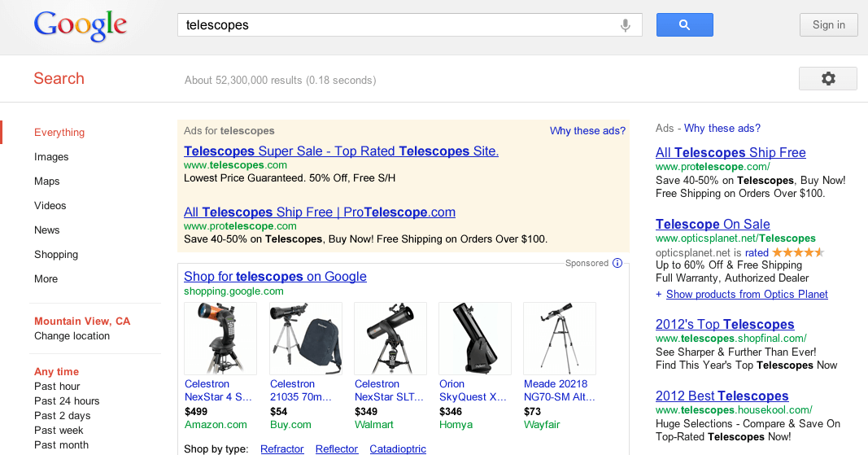Click Orion SkyQuest product image
The width and height of the screenshot is (868, 455).
(x=475, y=338)
